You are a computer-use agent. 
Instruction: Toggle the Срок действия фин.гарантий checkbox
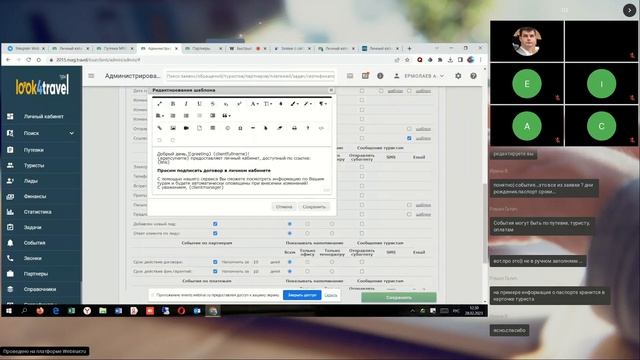pyautogui.click(x=215, y=271)
